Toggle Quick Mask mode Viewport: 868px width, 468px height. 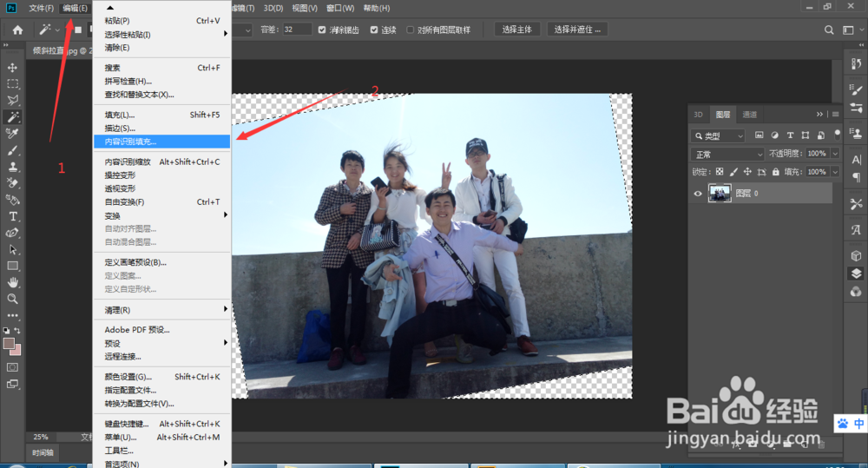pos(12,367)
